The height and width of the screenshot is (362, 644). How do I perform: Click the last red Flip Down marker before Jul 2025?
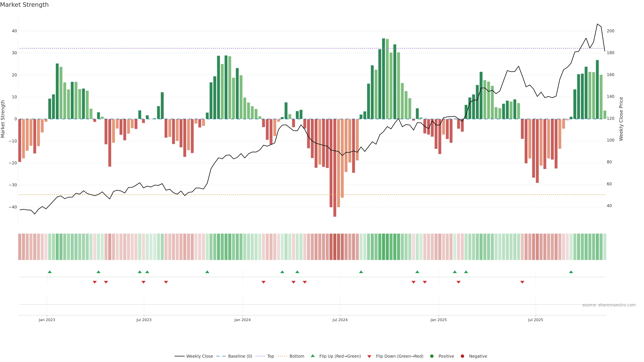pos(522,282)
